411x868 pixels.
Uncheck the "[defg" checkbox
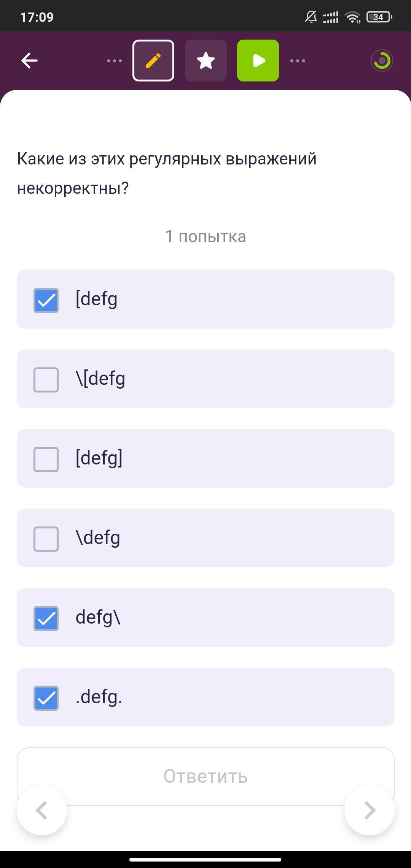tap(46, 300)
